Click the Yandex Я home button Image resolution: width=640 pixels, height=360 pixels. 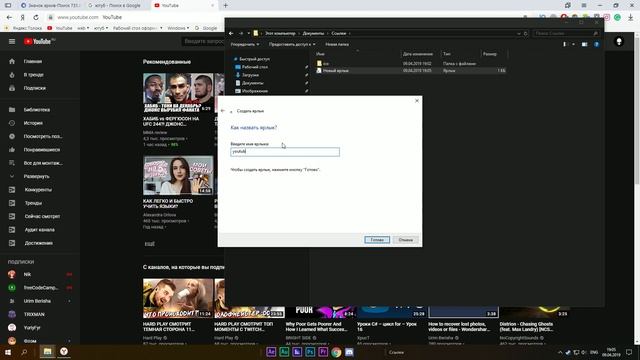pos(22,18)
